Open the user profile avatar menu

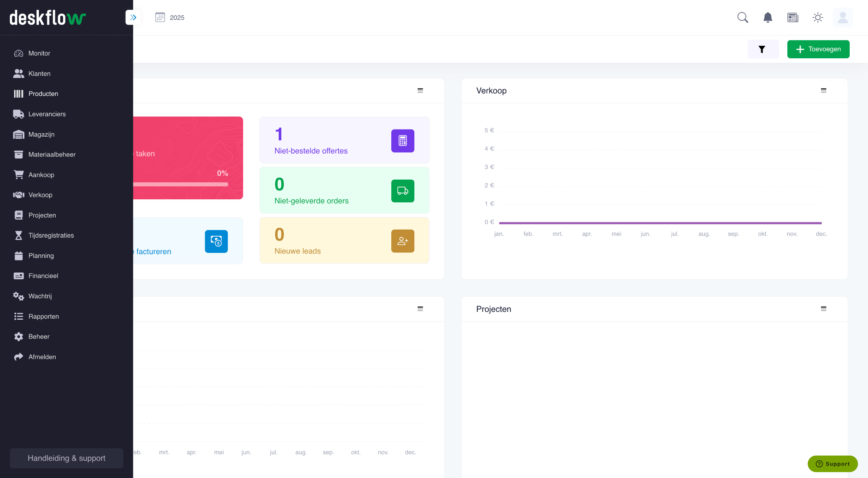point(843,17)
